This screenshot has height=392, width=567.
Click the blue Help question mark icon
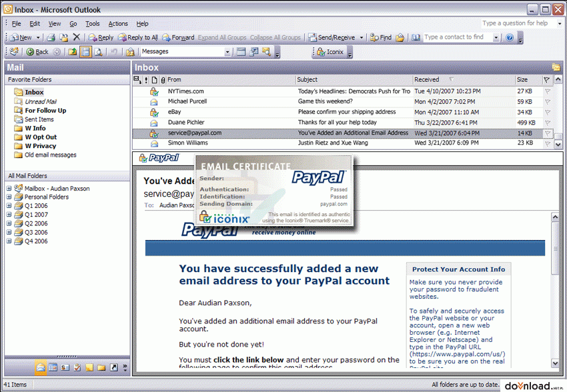[510, 37]
